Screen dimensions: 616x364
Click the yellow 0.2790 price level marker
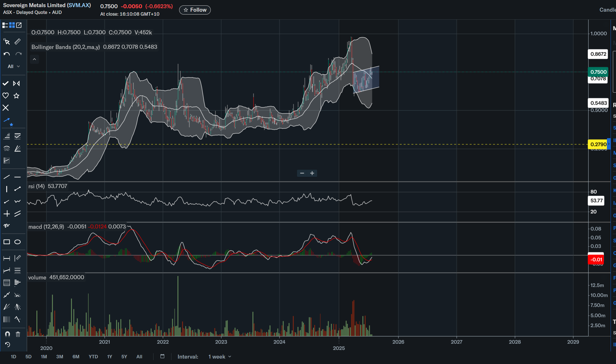pos(598,144)
